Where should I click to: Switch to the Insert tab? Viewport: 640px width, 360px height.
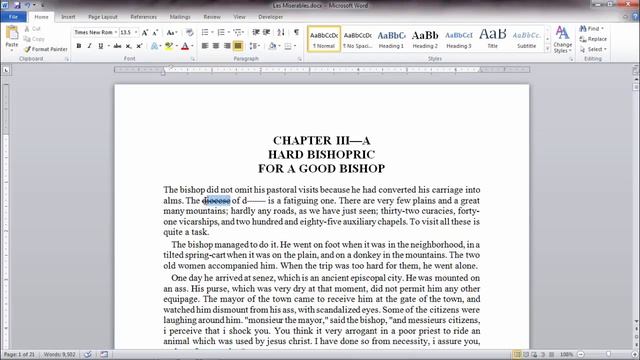pos(68,17)
